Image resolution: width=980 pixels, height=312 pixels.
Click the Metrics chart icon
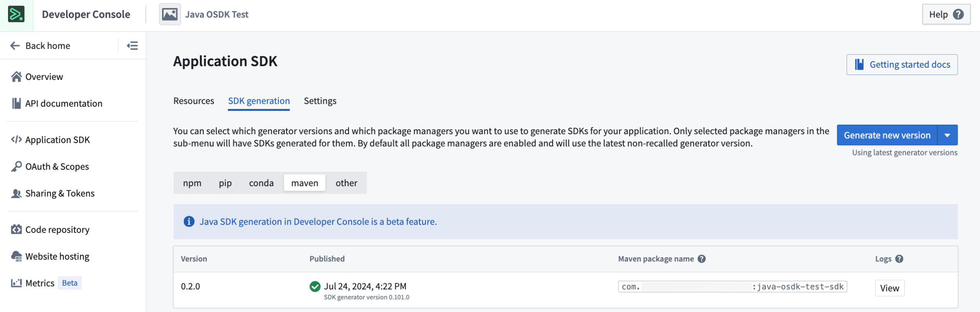coord(16,283)
